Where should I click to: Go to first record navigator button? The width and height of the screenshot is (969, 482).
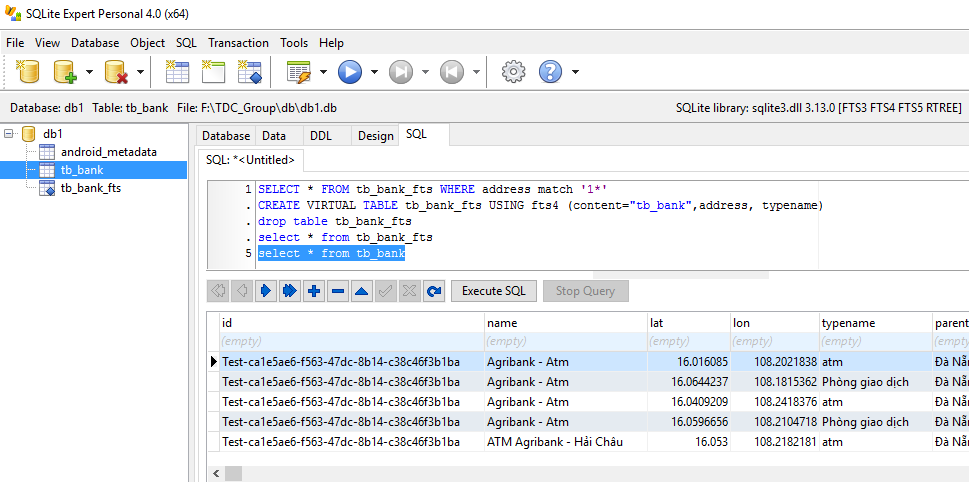tap(218, 291)
